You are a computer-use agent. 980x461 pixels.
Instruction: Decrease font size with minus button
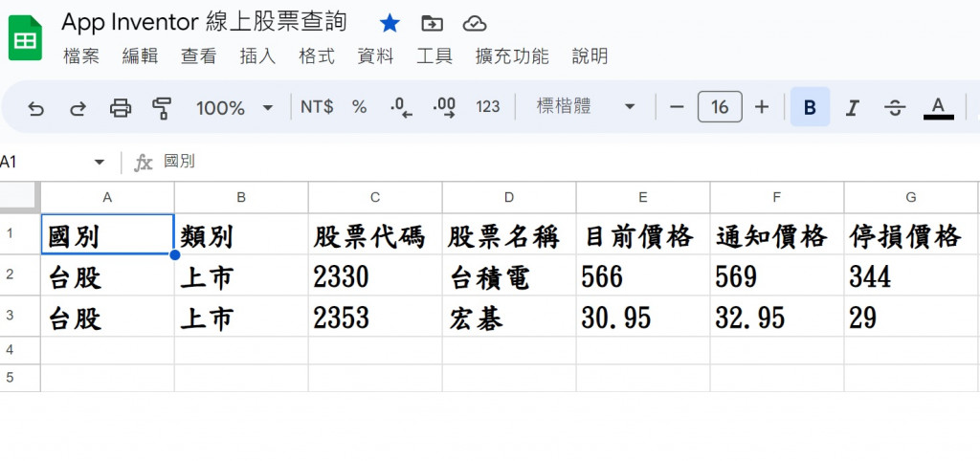point(677,107)
